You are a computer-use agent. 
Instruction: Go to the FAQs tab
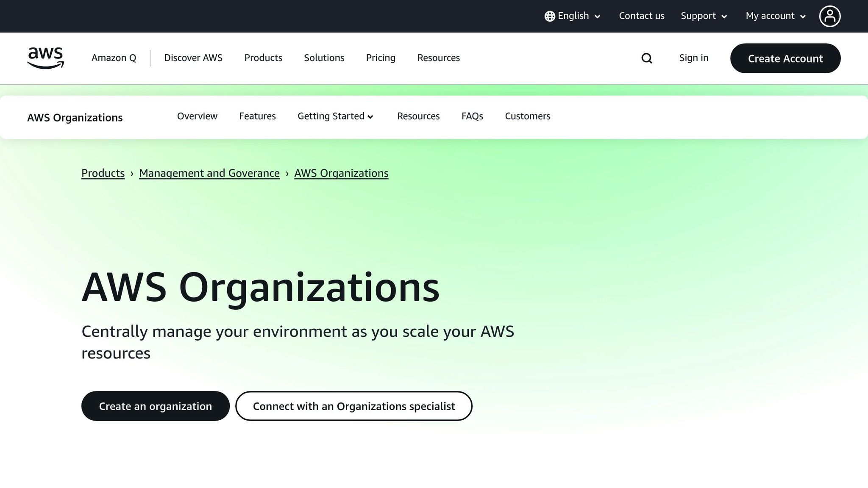point(472,116)
